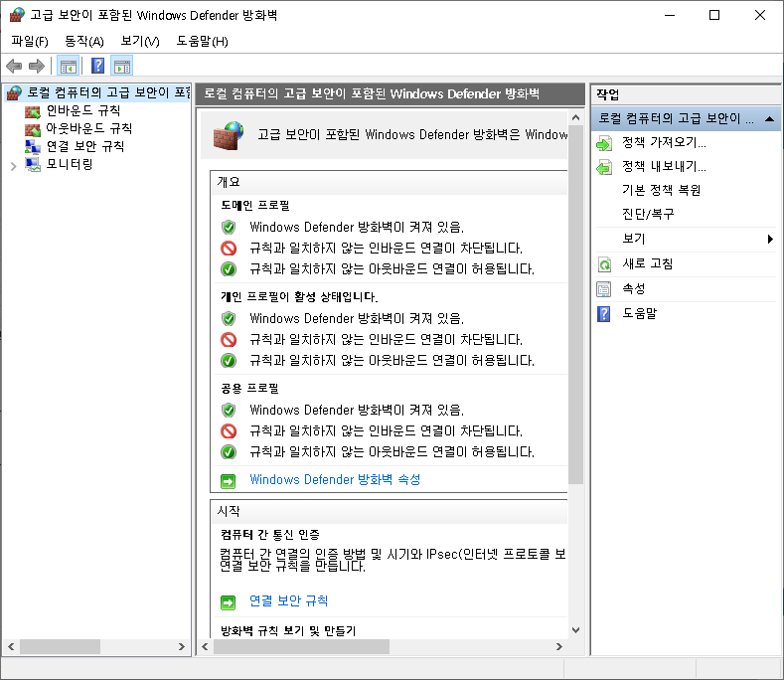Click the green arrow icon beside 연결 보안 규칙 link

228,602
